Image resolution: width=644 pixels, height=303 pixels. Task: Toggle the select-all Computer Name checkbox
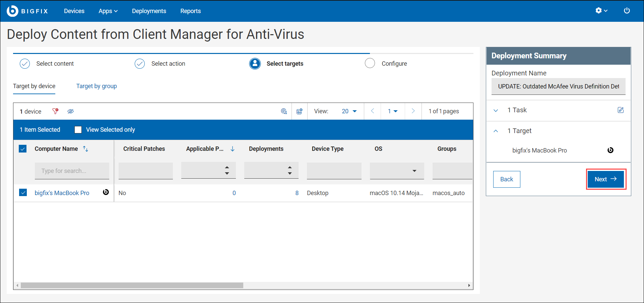click(23, 149)
